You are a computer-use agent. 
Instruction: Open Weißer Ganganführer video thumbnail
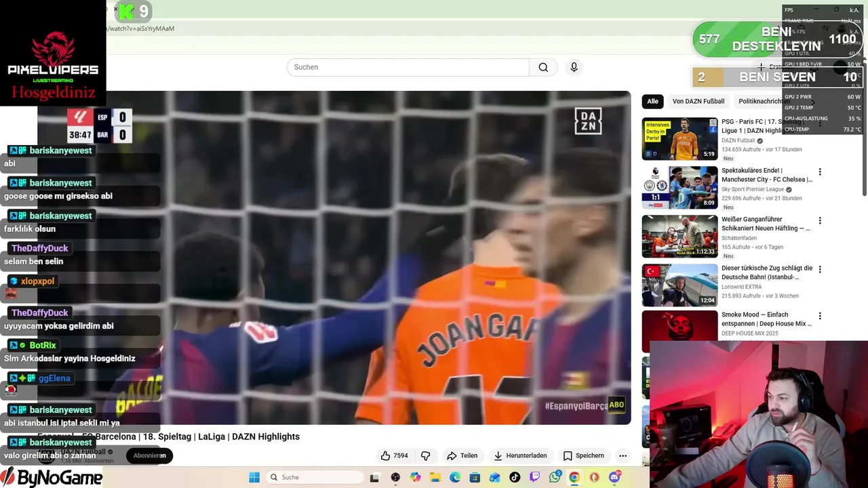point(679,237)
